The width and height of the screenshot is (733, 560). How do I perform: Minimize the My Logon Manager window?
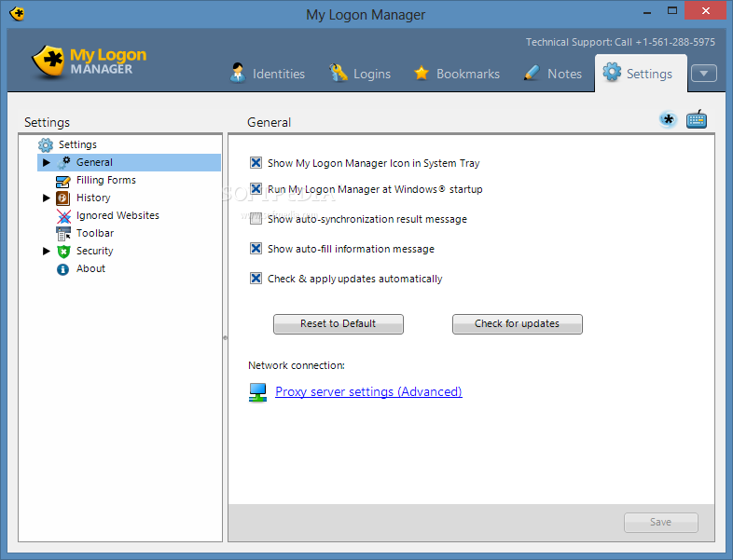647,11
